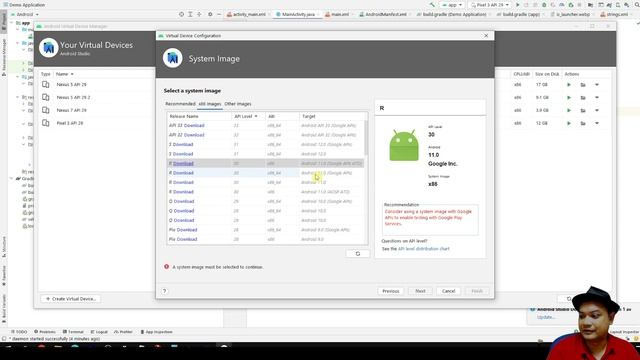Image resolution: width=640 pixels, height=360 pixels.
Task: Sort by the API Level column header
Action: coord(246,116)
